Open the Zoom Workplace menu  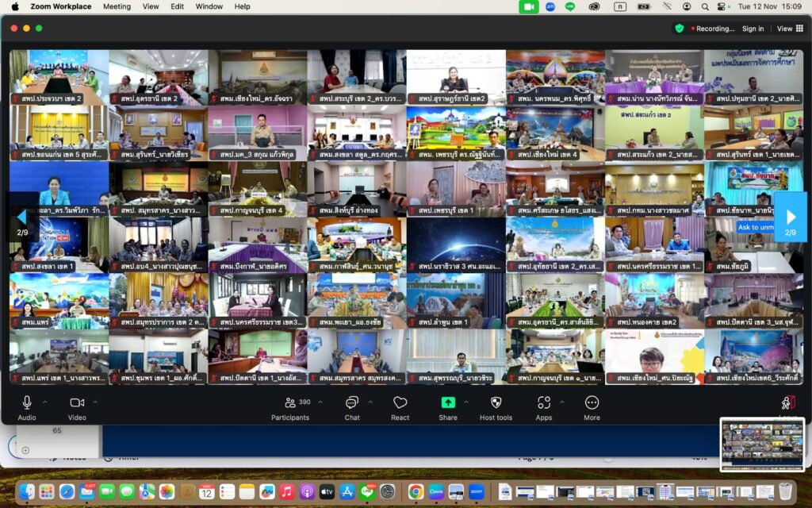click(x=60, y=6)
